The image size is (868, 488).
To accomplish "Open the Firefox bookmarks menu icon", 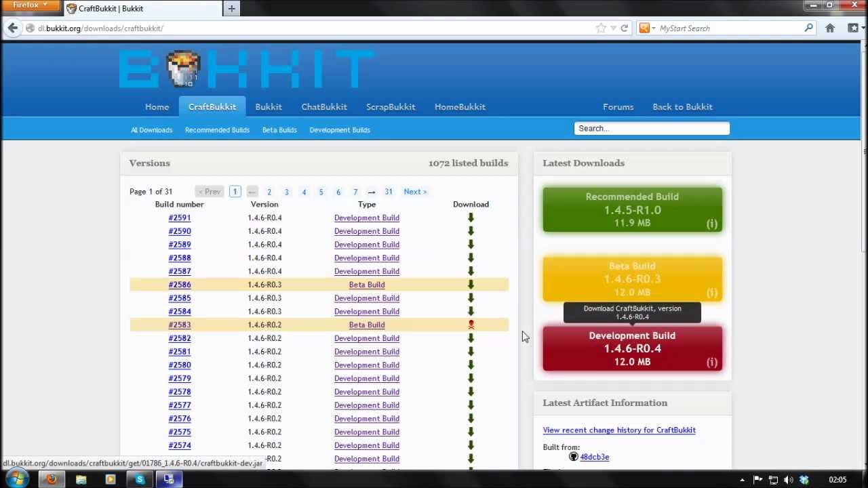I will click(854, 28).
